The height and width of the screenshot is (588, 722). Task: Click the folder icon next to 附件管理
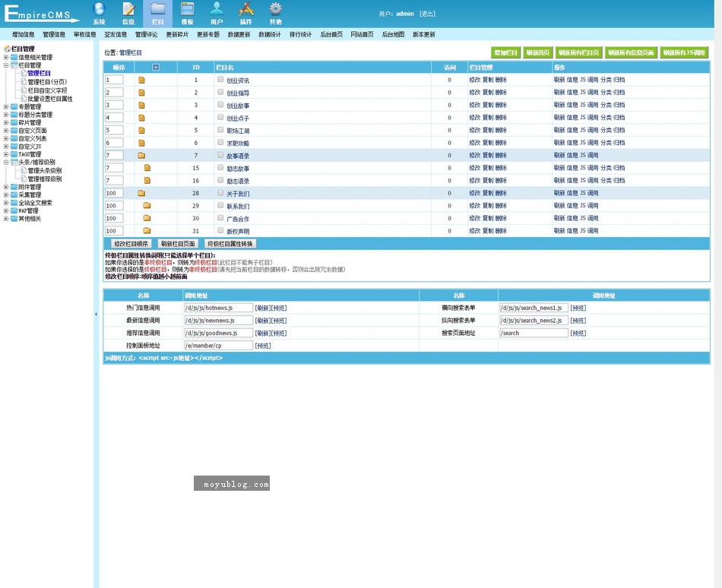tap(14, 187)
